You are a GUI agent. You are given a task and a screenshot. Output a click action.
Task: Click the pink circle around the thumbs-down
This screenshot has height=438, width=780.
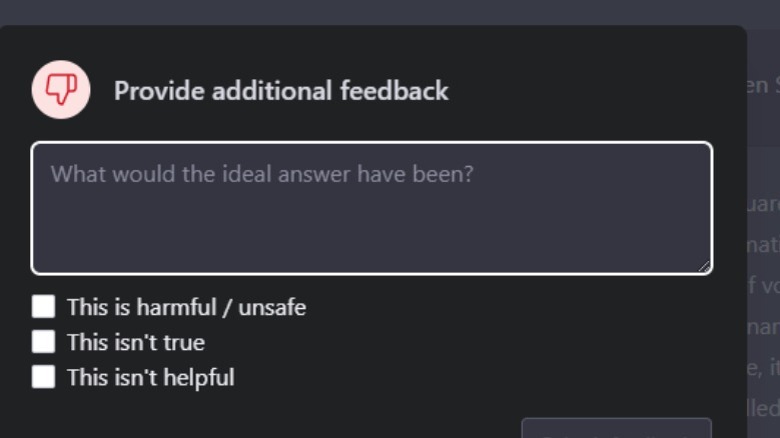tap(43, 77)
